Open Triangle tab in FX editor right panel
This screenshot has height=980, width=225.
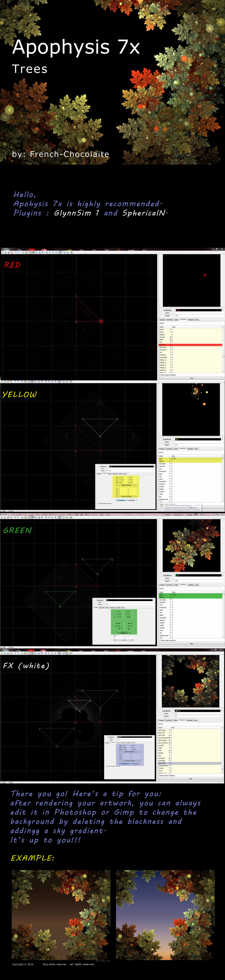161,720
